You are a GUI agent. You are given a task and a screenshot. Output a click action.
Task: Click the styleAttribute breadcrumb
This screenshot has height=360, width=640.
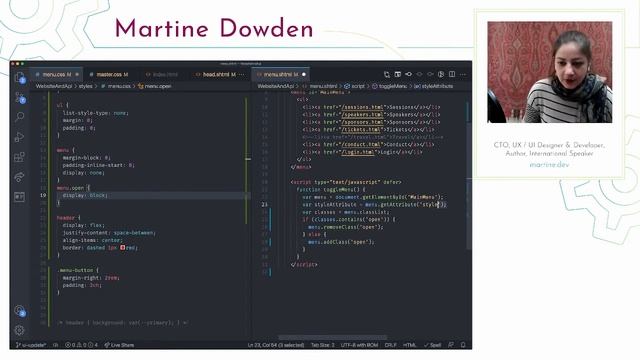point(433,86)
